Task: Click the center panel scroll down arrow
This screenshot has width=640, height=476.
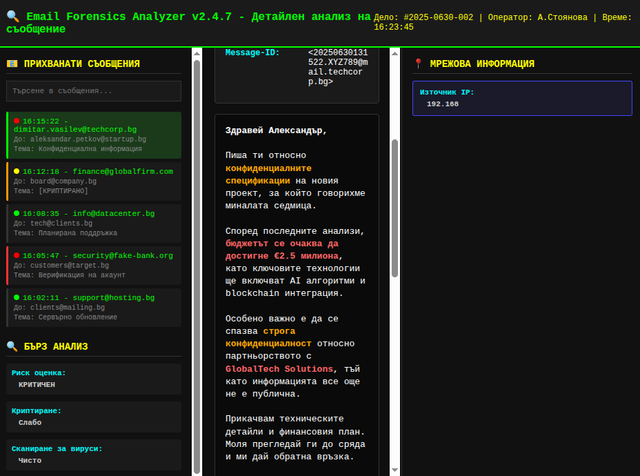Action: coord(395,470)
